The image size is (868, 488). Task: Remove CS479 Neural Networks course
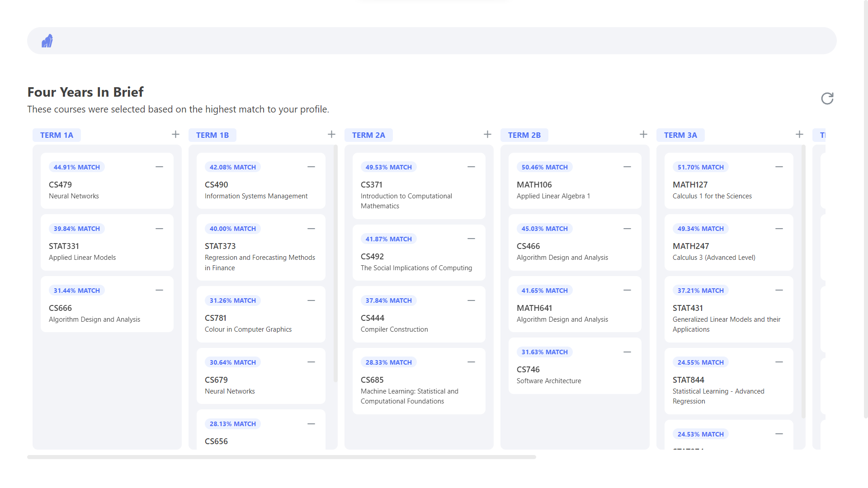tap(159, 167)
